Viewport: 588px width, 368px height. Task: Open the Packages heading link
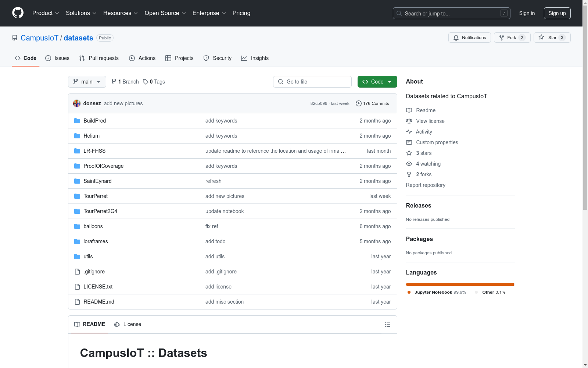[419, 239]
